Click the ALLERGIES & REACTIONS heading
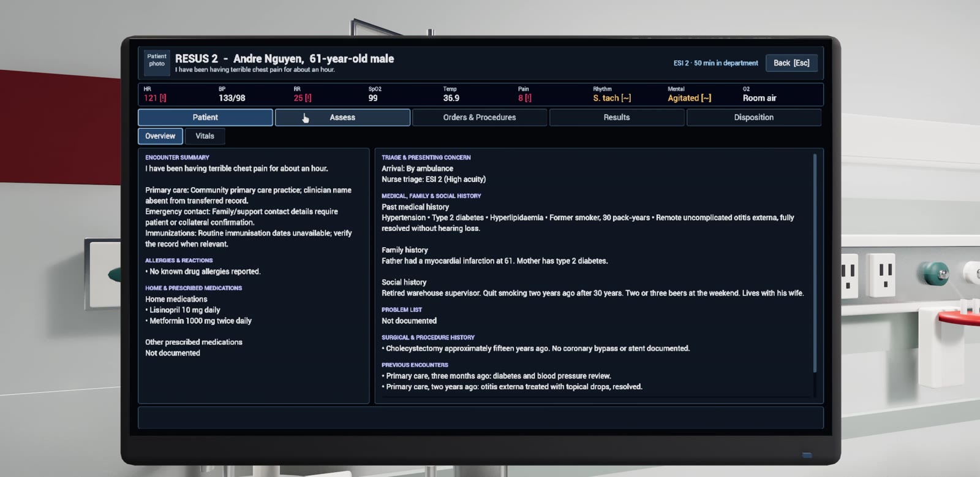This screenshot has height=477, width=980. (179, 261)
